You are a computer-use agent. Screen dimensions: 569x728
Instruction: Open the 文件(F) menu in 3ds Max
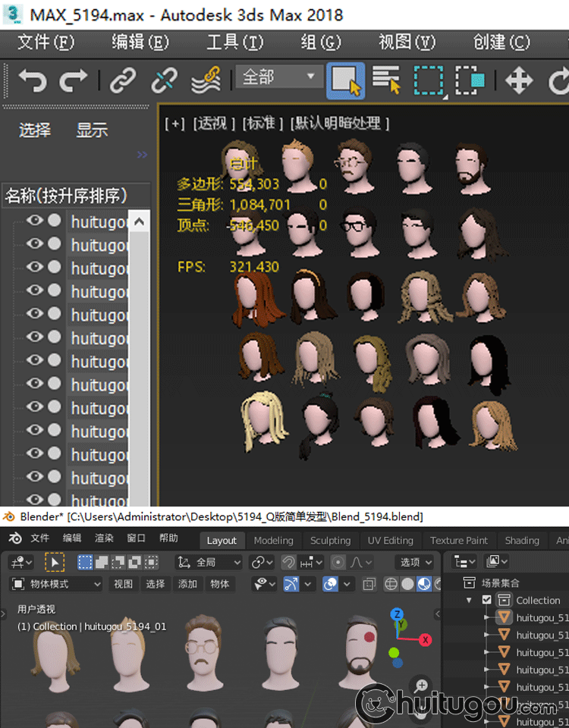tap(46, 42)
